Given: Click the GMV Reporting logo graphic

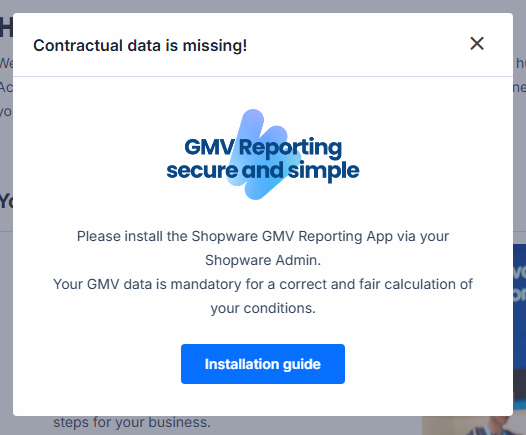Looking at the screenshot, I should click(263, 154).
